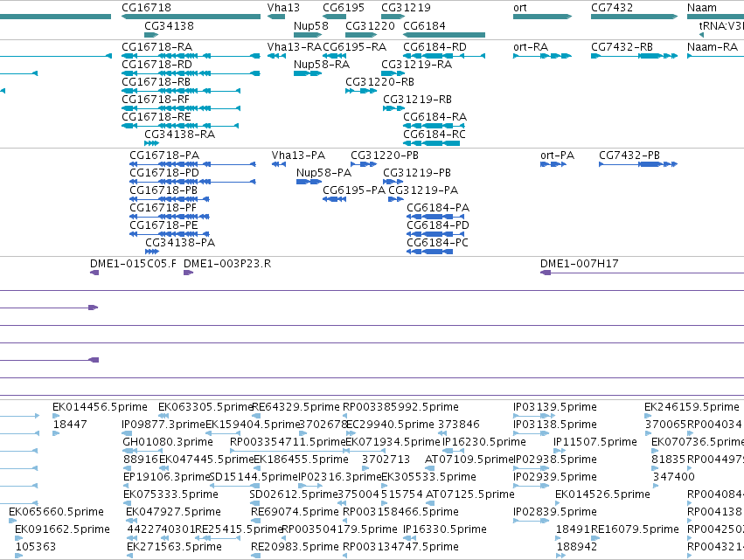Click protein CG7432-PB

point(629,156)
